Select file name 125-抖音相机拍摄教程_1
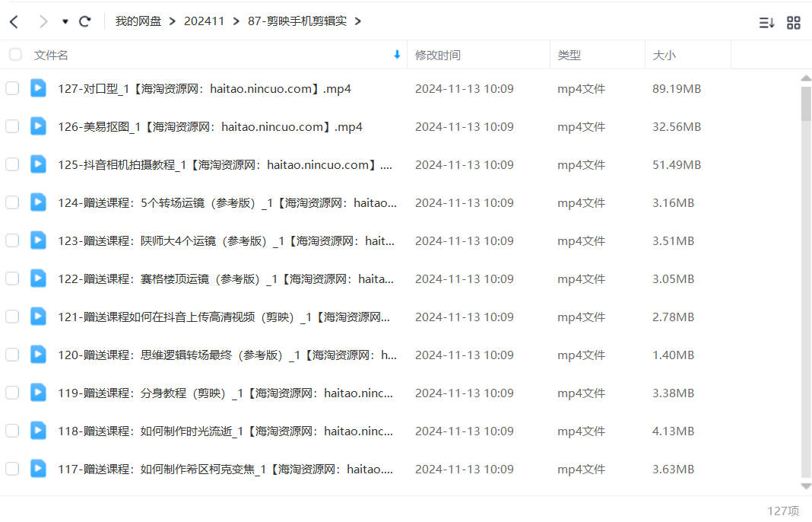Viewport: 812px width, 522px height. pyautogui.click(x=225, y=165)
